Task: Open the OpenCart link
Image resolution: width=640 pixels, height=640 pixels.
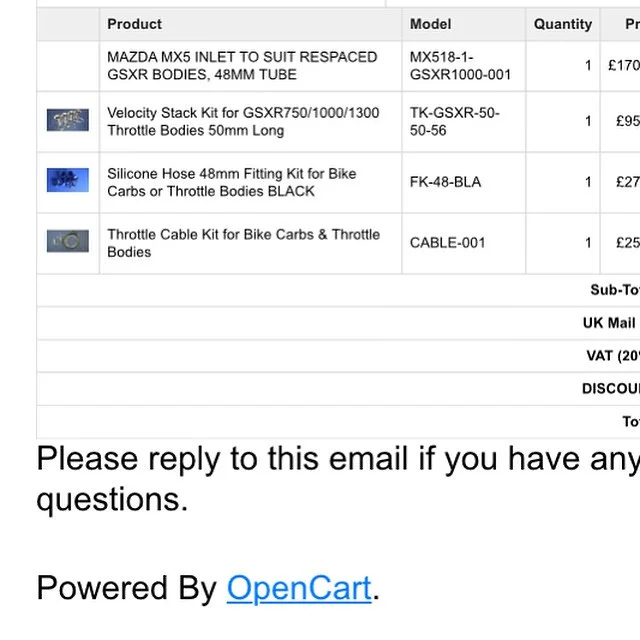Action: coord(299,588)
